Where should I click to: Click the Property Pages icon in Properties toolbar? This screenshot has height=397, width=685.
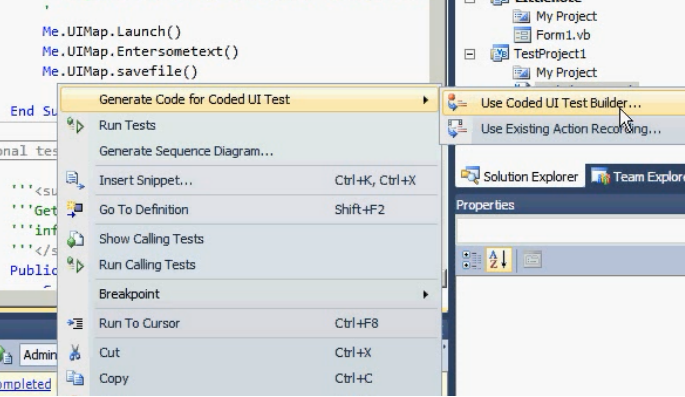click(x=532, y=260)
